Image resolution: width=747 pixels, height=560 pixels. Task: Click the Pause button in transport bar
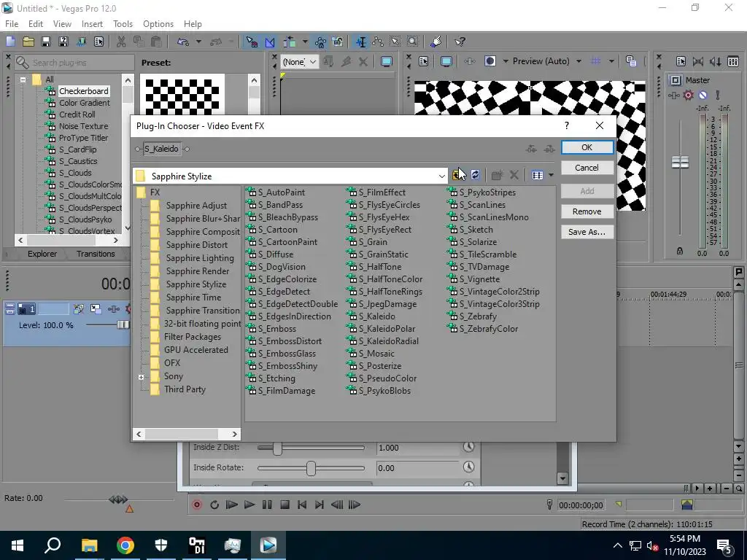click(x=267, y=505)
